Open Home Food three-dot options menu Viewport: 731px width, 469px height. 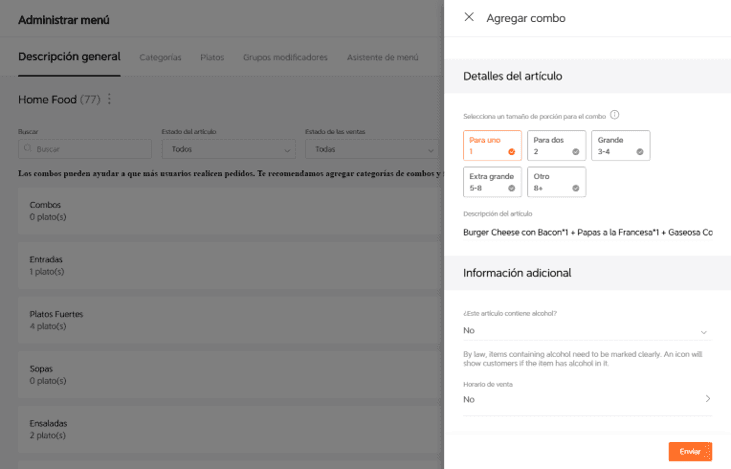pos(109,99)
